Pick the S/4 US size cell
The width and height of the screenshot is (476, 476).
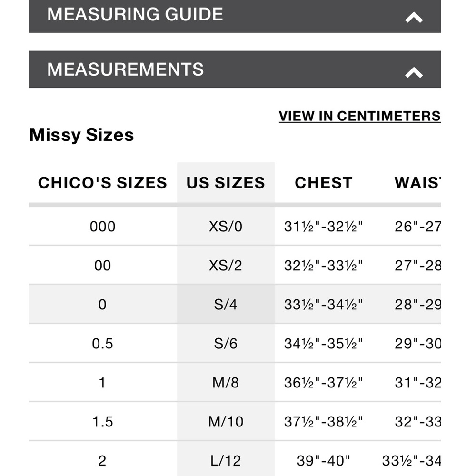226,305
